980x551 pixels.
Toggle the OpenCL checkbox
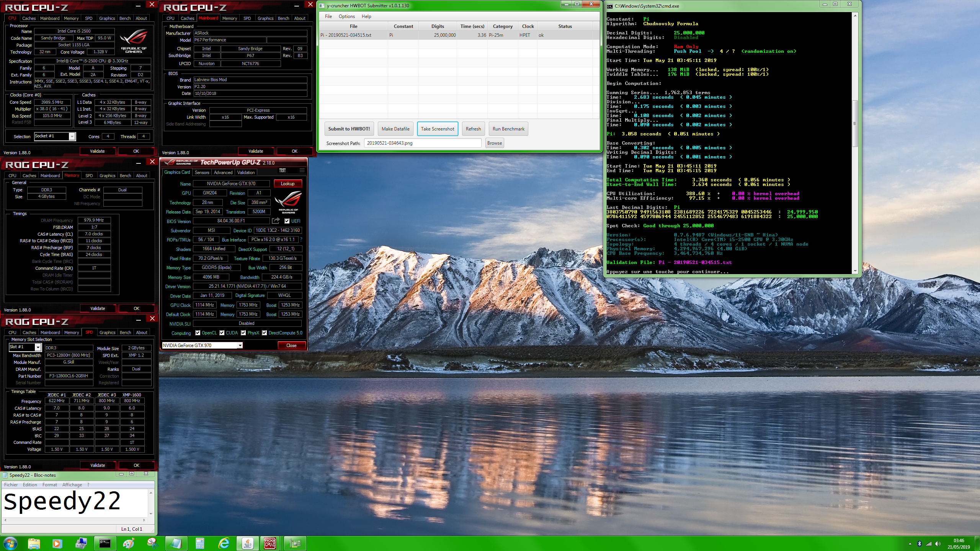click(x=198, y=333)
